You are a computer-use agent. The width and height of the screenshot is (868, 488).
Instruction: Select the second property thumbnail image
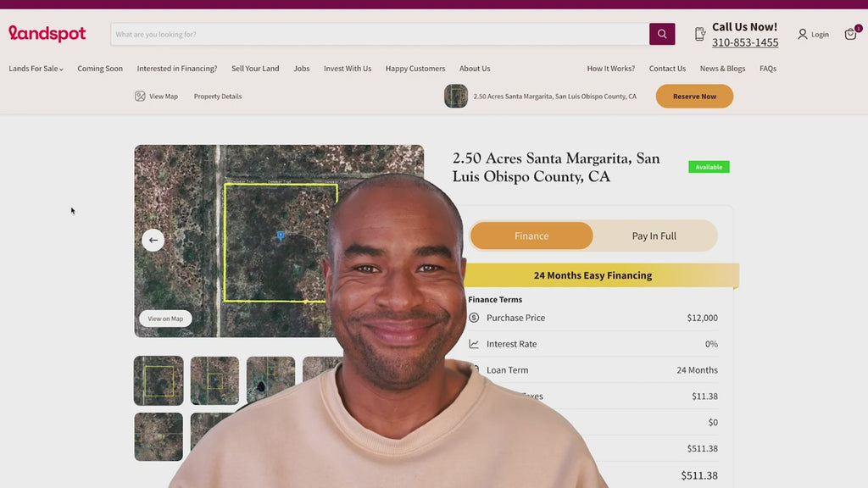pyautogui.click(x=214, y=380)
